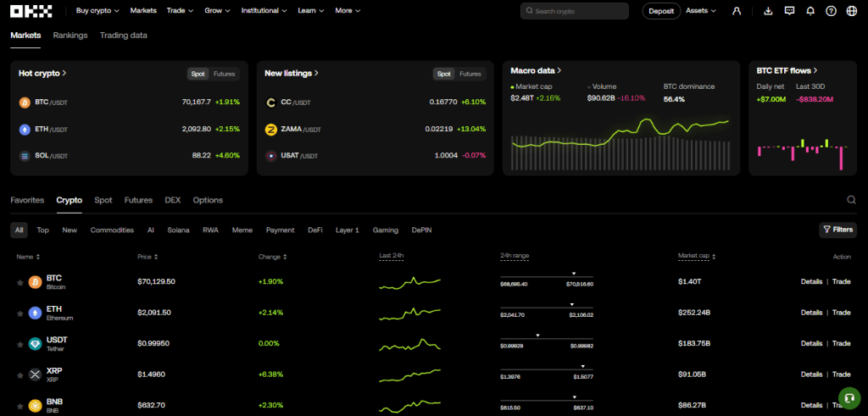Favorite BNB with the star

(x=20, y=406)
